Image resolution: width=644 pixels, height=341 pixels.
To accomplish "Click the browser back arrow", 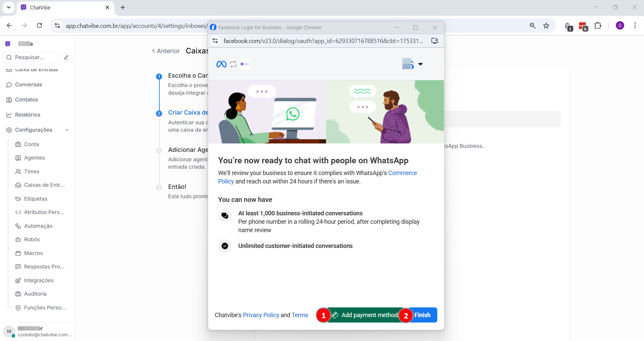I will coord(9,26).
